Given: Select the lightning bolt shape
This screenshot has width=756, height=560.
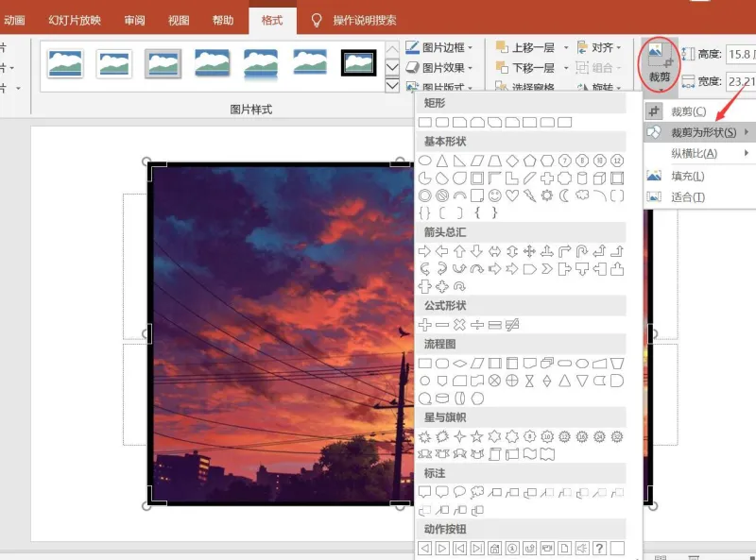Looking at the screenshot, I should (x=529, y=195).
